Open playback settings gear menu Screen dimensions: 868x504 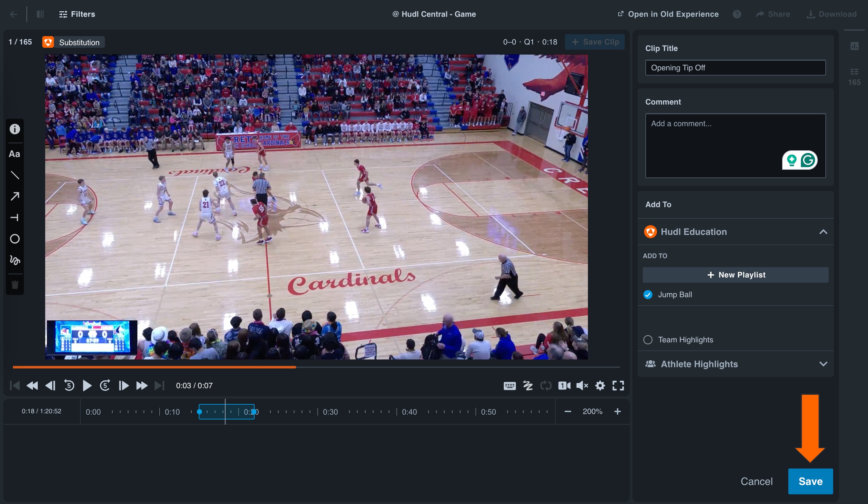click(600, 386)
